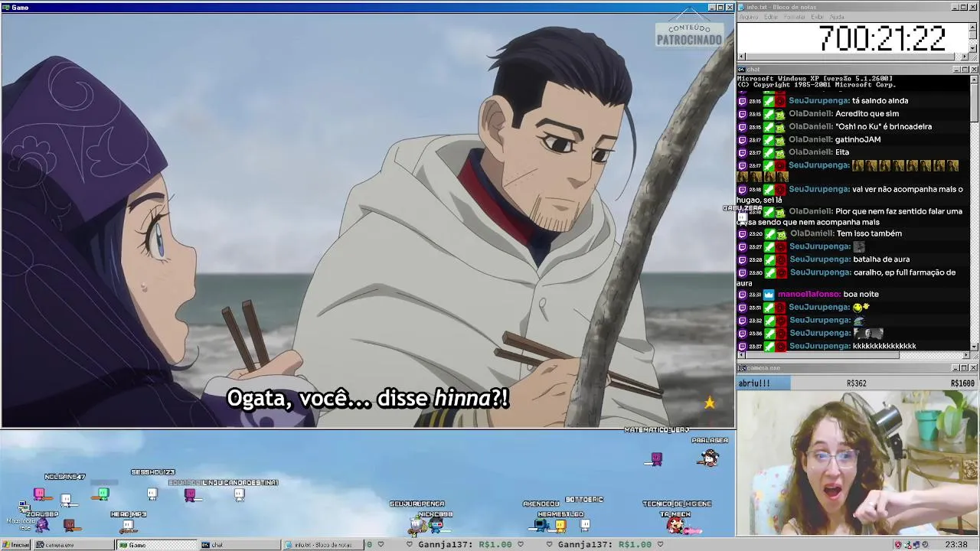Click the 'boa noite' chat message
This screenshot has width=980, height=551.
[x=861, y=295]
